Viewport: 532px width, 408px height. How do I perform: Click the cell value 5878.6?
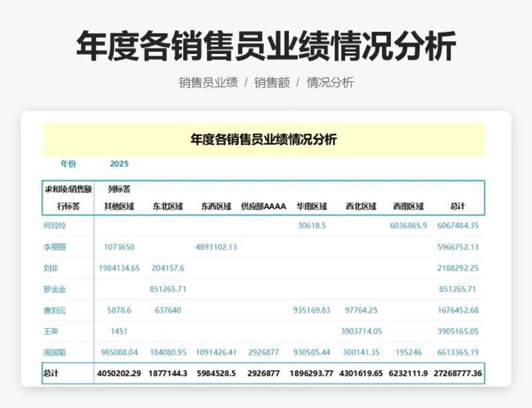pyautogui.click(x=119, y=310)
